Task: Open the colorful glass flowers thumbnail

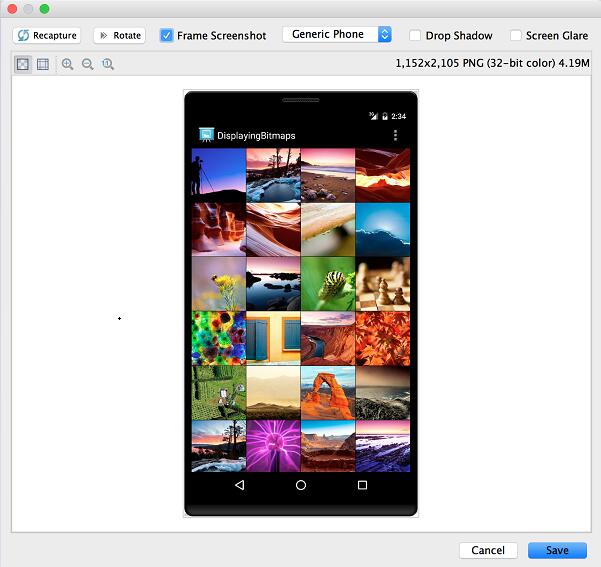Action: click(218, 339)
